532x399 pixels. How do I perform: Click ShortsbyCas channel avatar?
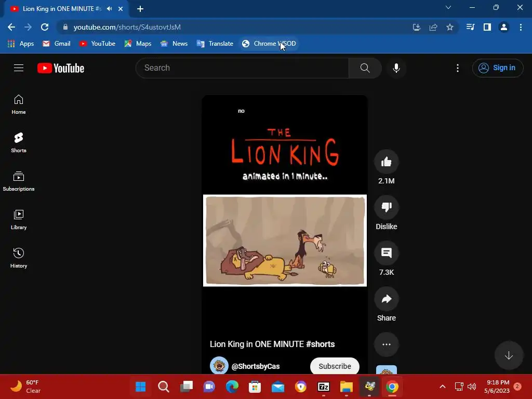coord(219,365)
